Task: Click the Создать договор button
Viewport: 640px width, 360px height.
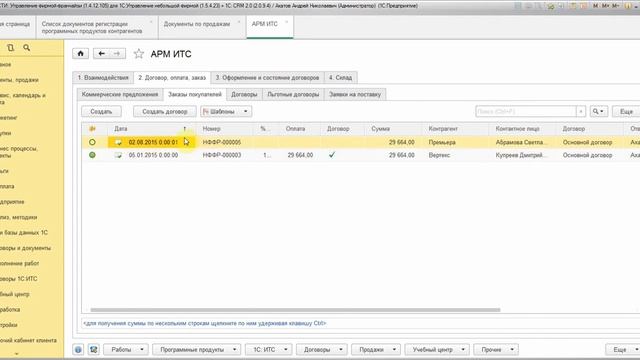Action: point(164,111)
